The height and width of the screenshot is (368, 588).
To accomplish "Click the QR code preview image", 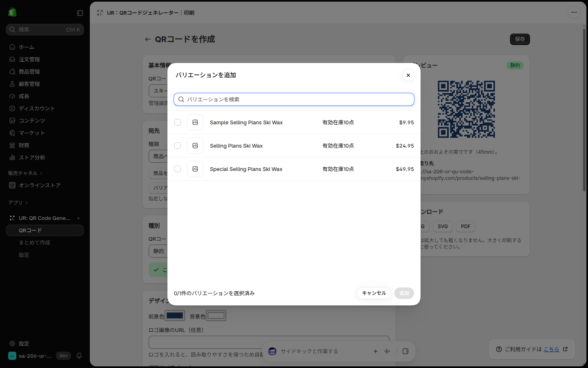I will (x=466, y=109).
